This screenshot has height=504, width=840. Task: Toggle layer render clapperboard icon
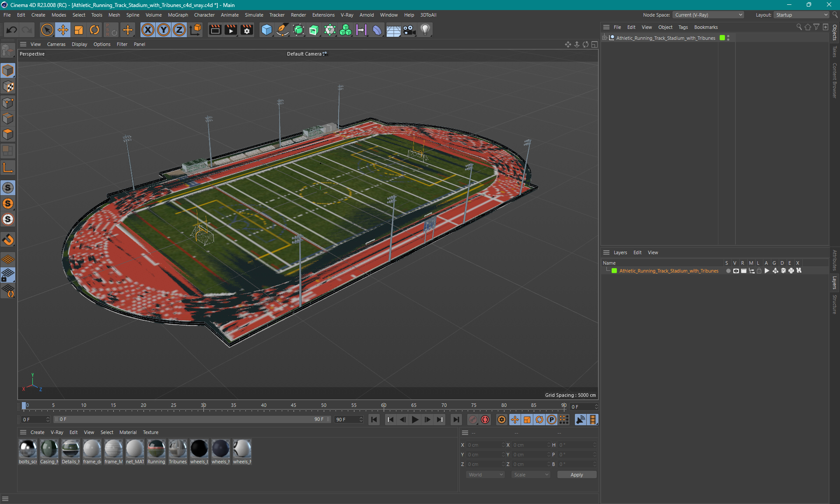(x=744, y=271)
